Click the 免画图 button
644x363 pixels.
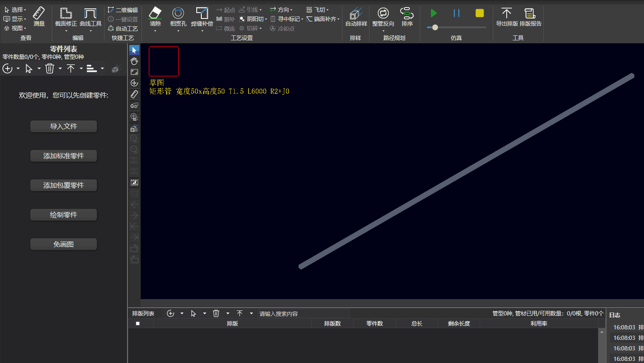(x=64, y=244)
